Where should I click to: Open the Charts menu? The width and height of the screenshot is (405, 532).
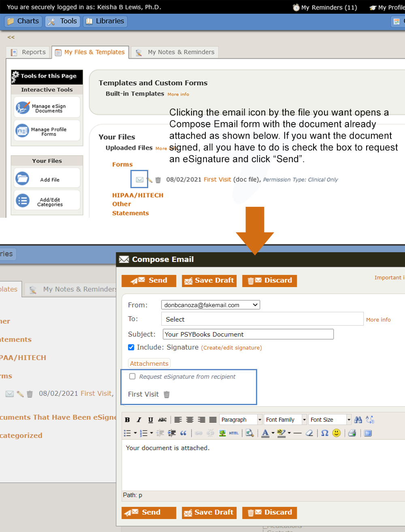pyautogui.click(x=23, y=21)
